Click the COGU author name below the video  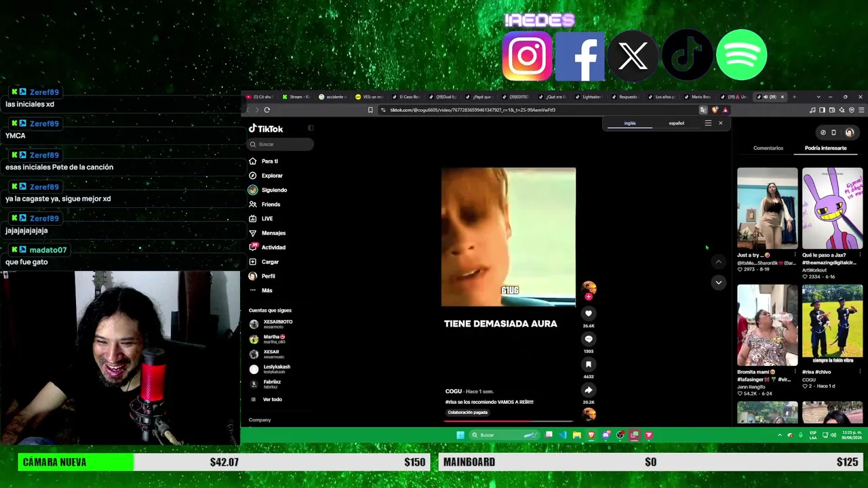click(x=453, y=391)
